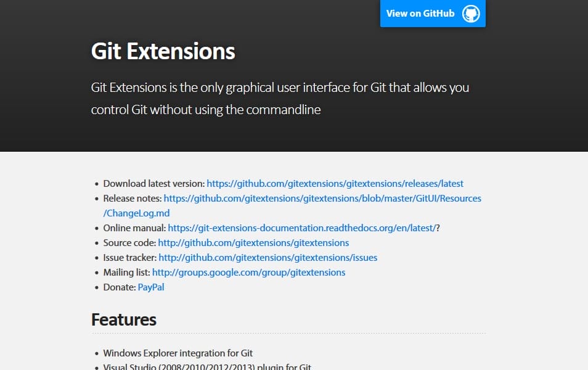Open the releases/latest download link

coord(335,184)
